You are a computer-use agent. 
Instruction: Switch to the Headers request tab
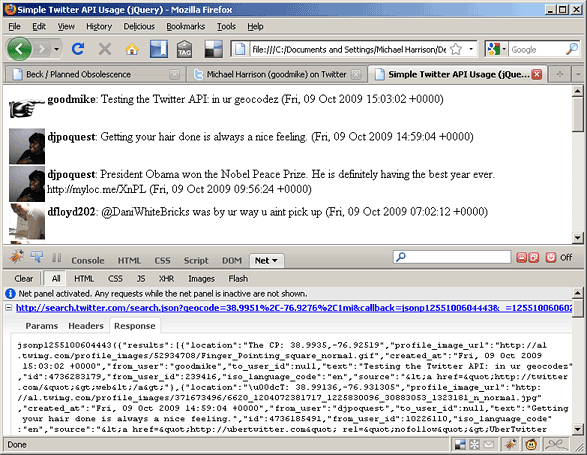[86, 326]
